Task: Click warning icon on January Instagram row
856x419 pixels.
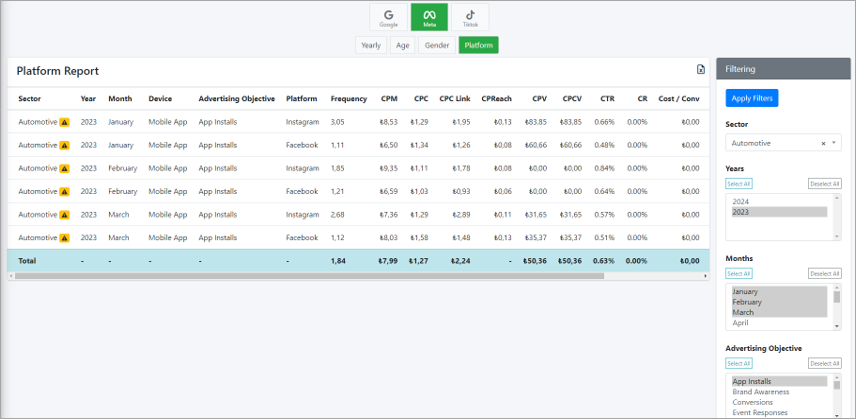Action: pyautogui.click(x=64, y=122)
